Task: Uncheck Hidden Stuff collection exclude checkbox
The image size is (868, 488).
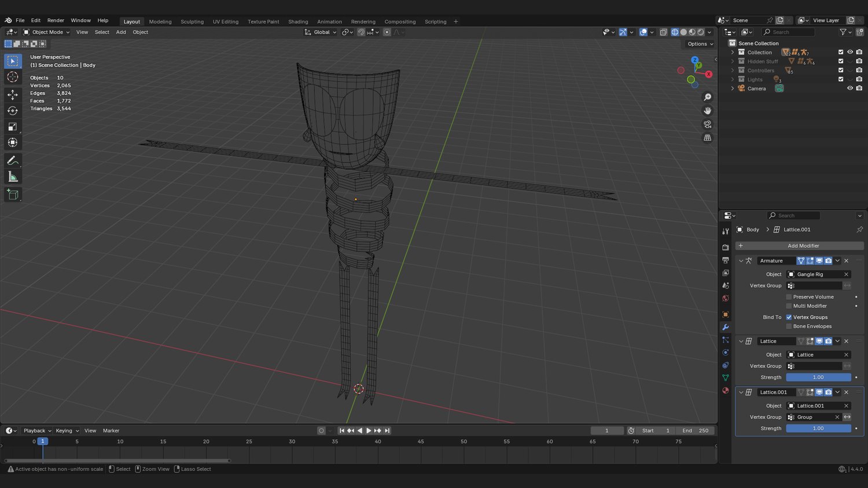Action: [x=841, y=61]
